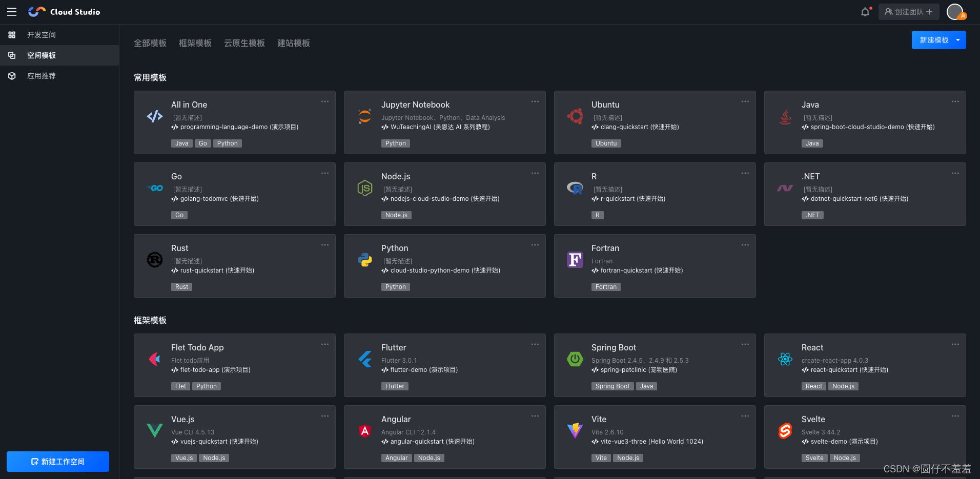The height and width of the screenshot is (479, 980).
Task: Expand the 新建模板 dropdown arrow
Action: (x=958, y=40)
